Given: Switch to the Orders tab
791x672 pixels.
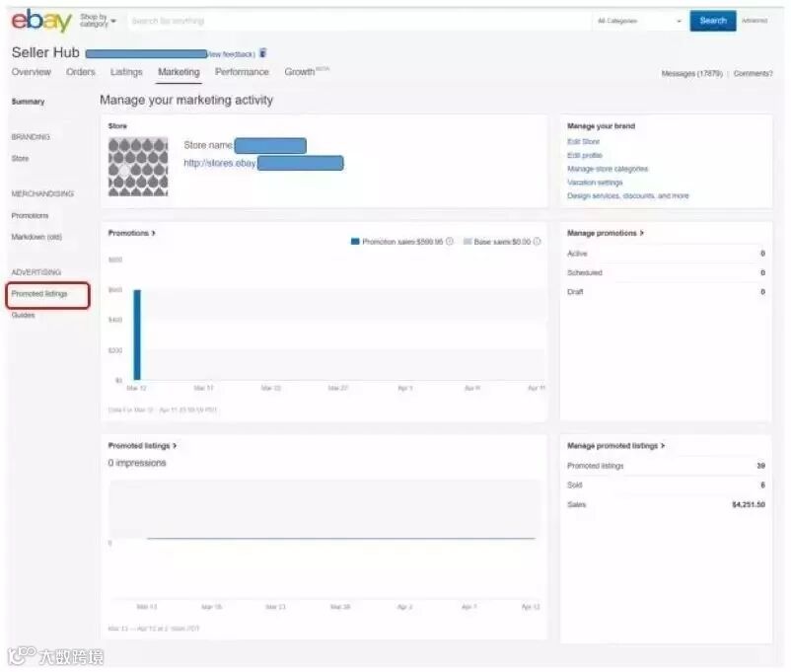Looking at the screenshot, I should [80, 72].
